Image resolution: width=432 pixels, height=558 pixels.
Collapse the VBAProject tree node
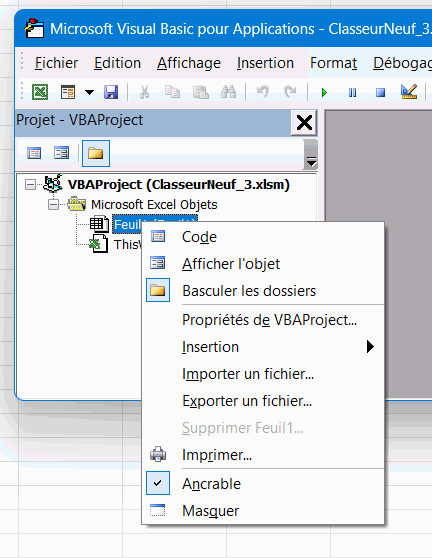(x=31, y=185)
